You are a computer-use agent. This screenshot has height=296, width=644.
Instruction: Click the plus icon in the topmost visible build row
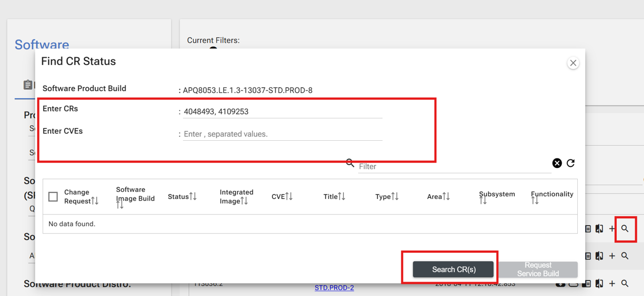click(x=612, y=229)
